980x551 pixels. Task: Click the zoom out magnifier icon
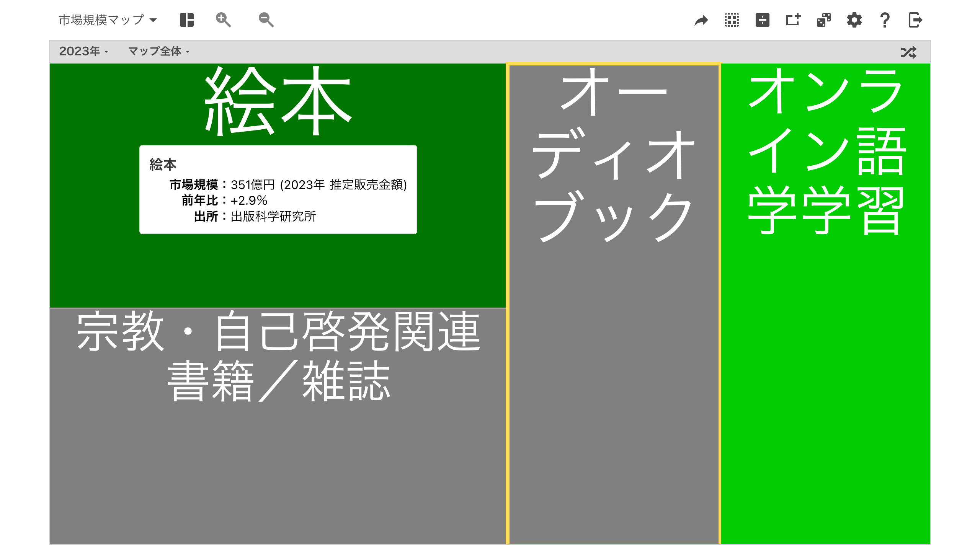tap(266, 20)
